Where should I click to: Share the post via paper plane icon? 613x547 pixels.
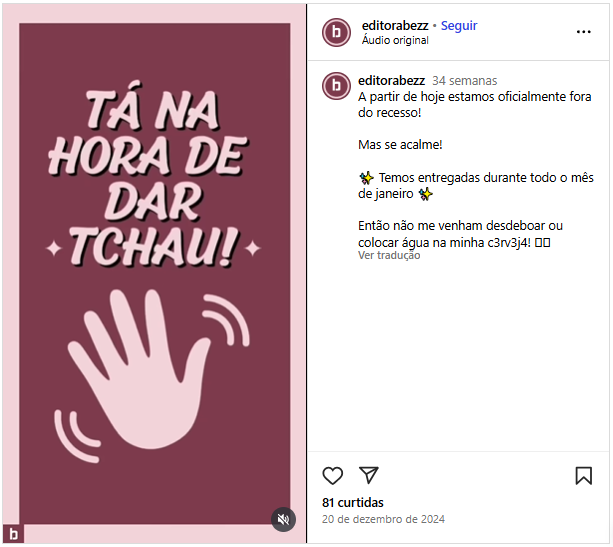pos(369,475)
